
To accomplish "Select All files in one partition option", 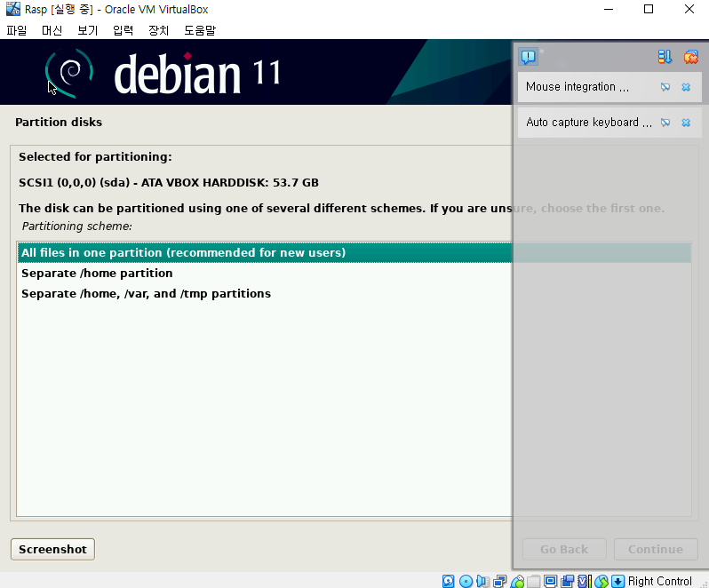I will point(354,252).
